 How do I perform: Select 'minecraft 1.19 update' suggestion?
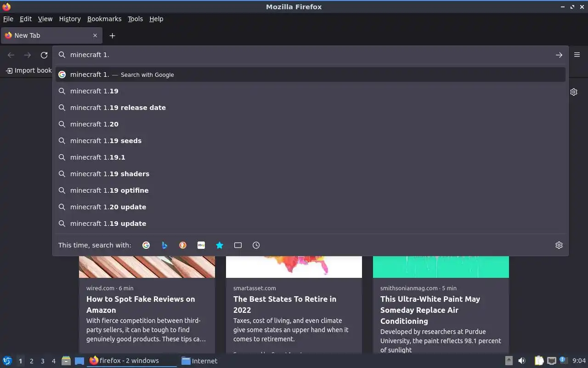311,224
